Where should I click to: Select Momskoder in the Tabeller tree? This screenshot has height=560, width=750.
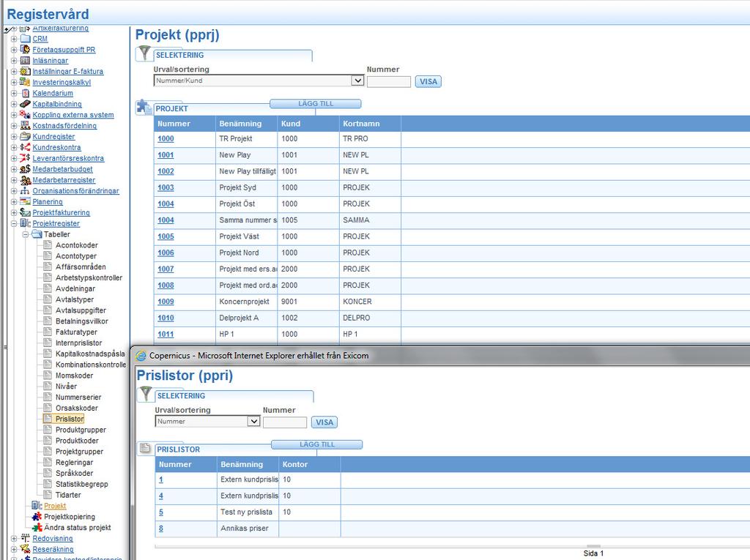pyautogui.click(x=74, y=376)
